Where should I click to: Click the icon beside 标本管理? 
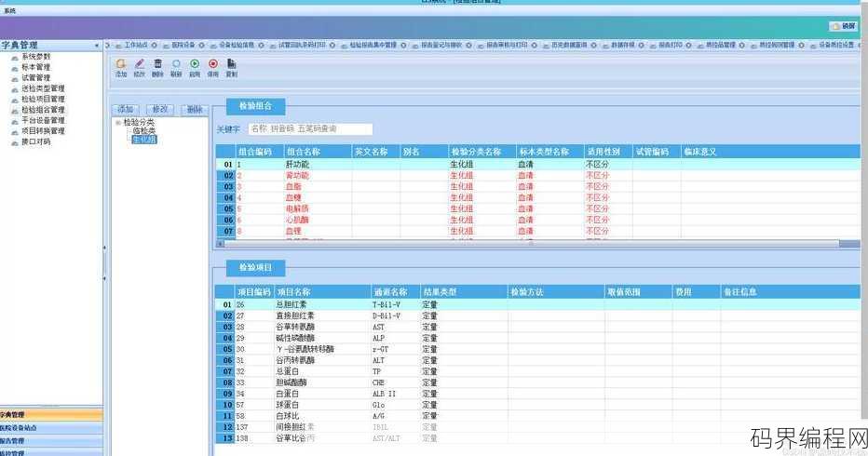tap(15, 68)
